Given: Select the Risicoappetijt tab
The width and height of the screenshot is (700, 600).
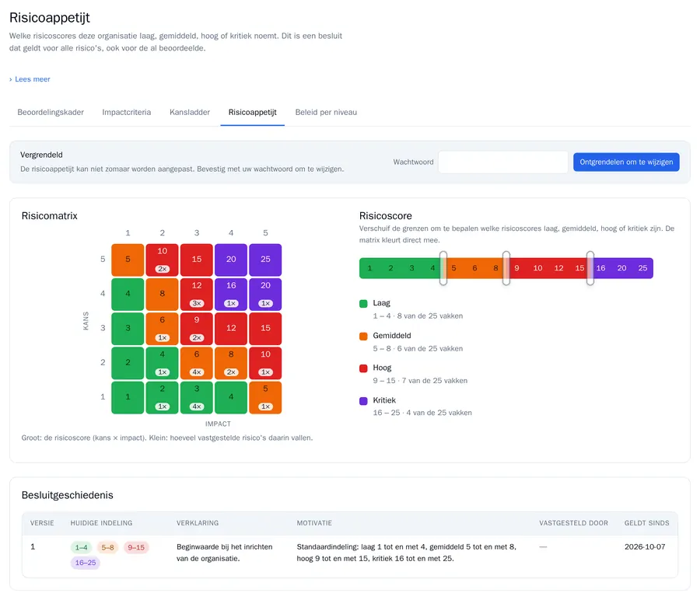Looking at the screenshot, I should pyautogui.click(x=252, y=113).
